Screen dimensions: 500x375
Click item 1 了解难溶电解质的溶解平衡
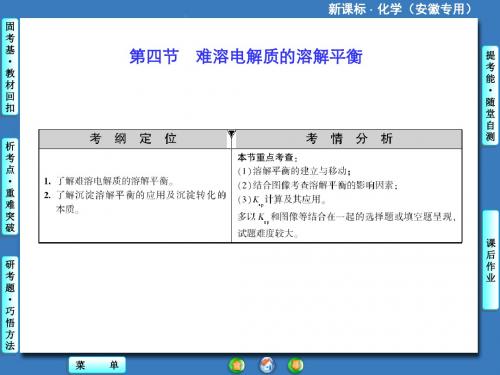pyautogui.click(x=109, y=181)
